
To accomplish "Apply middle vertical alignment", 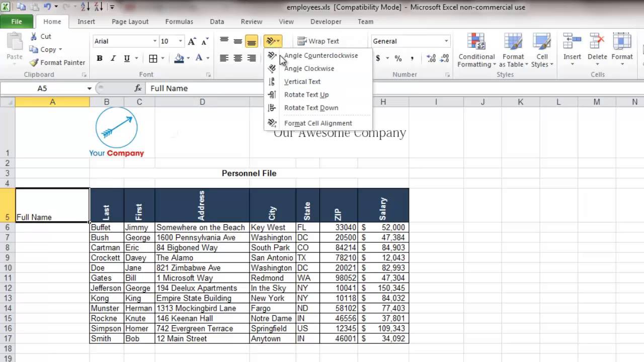I will click(238, 41).
